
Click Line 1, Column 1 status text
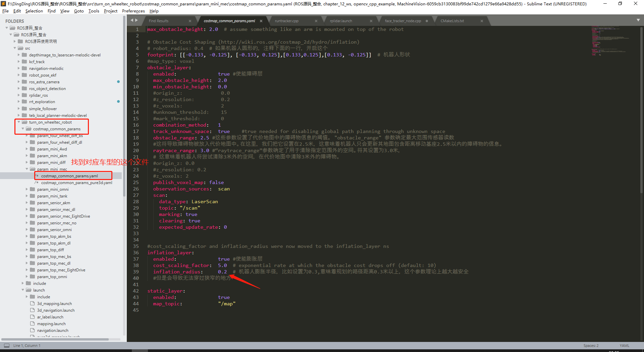pos(27,346)
